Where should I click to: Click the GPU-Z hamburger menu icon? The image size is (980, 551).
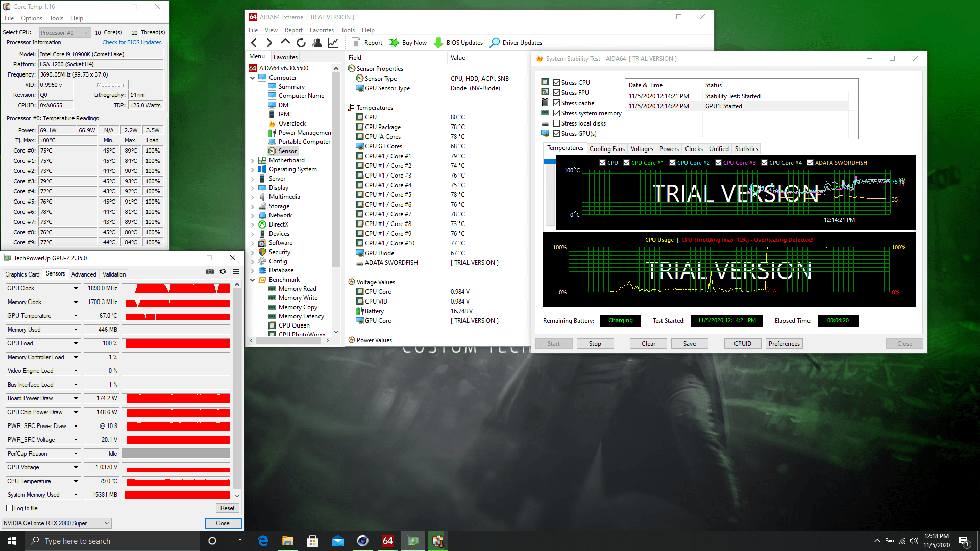(x=236, y=271)
